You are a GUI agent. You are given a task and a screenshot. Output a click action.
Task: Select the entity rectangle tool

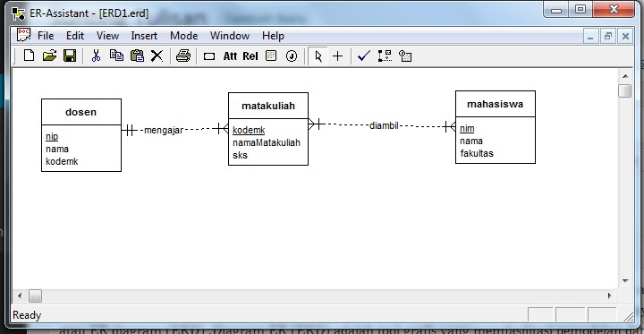[x=209, y=56]
